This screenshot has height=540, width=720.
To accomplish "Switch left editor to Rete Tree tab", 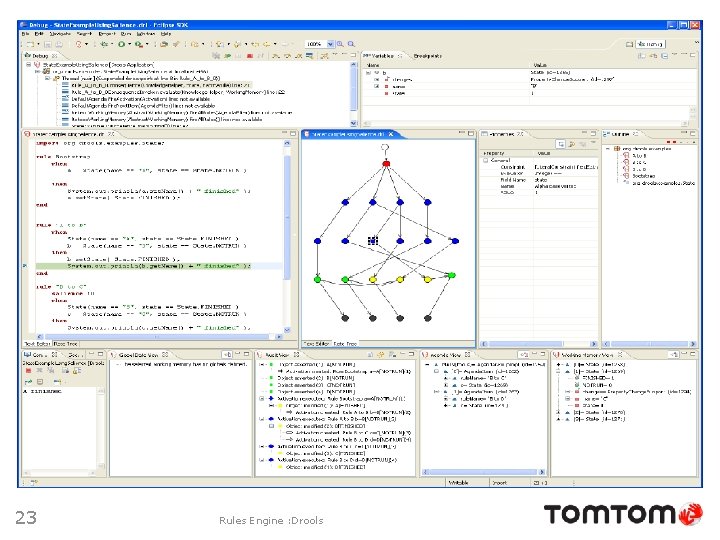I will pos(66,344).
